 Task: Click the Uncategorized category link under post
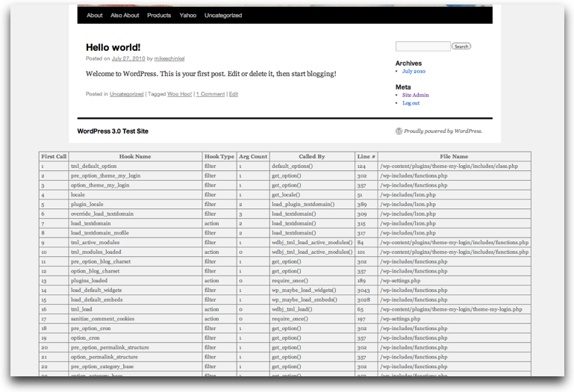(x=126, y=94)
